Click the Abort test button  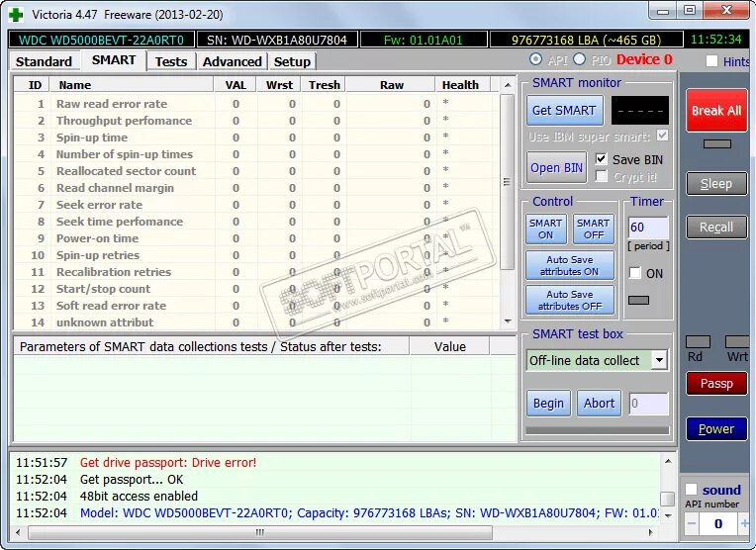(600, 403)
